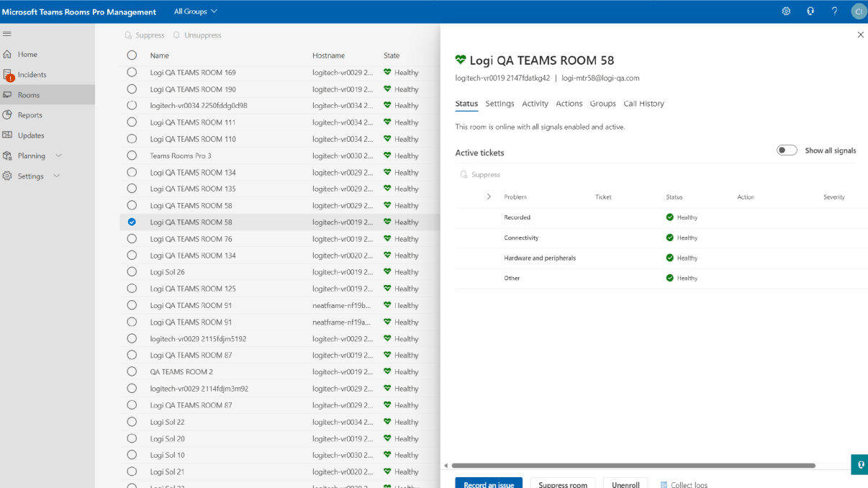868x488 pixels.
Task: Click the Healthy heart icon for ROOM 169
Action: 387,73
